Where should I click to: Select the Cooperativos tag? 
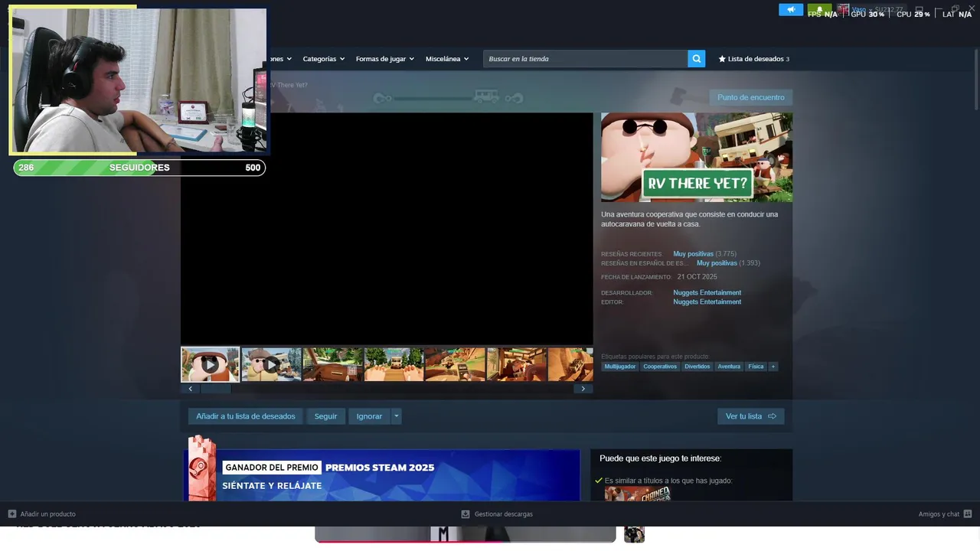(x=660, y=367)
